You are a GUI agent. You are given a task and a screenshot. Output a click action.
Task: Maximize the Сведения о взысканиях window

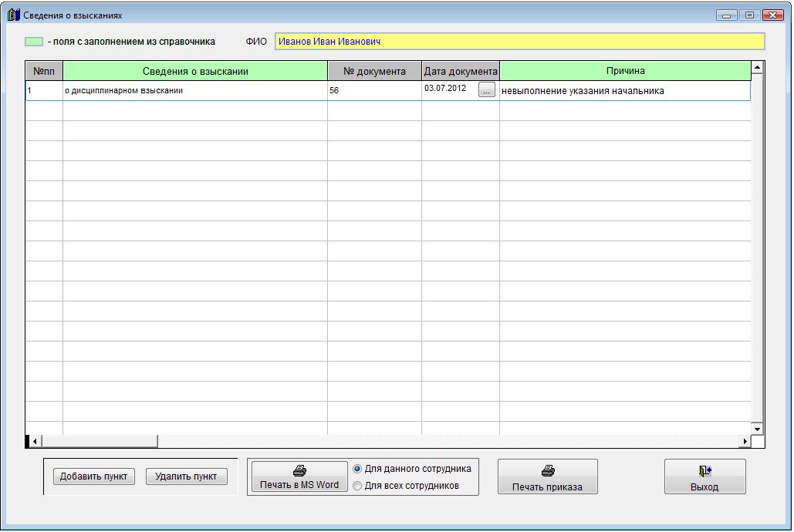[749, 15]
